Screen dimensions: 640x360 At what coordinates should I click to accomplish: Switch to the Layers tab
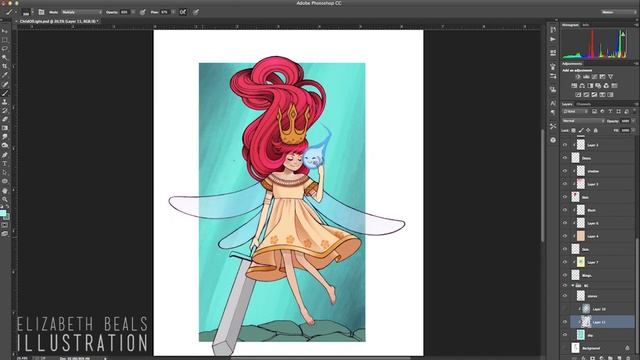pyautogui.click(x=567, y=104)
